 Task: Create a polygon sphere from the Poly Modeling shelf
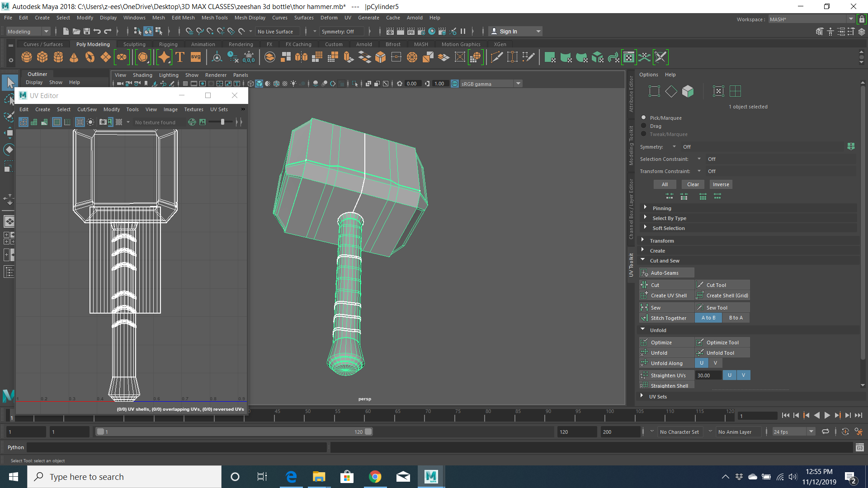[26, 57]
